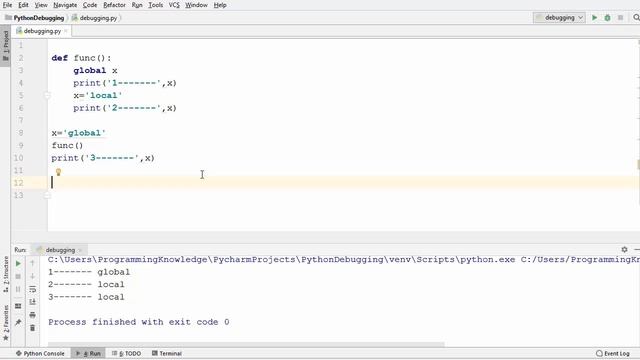
Task: Open the Tools menu
Action: (x=156, y=5)
